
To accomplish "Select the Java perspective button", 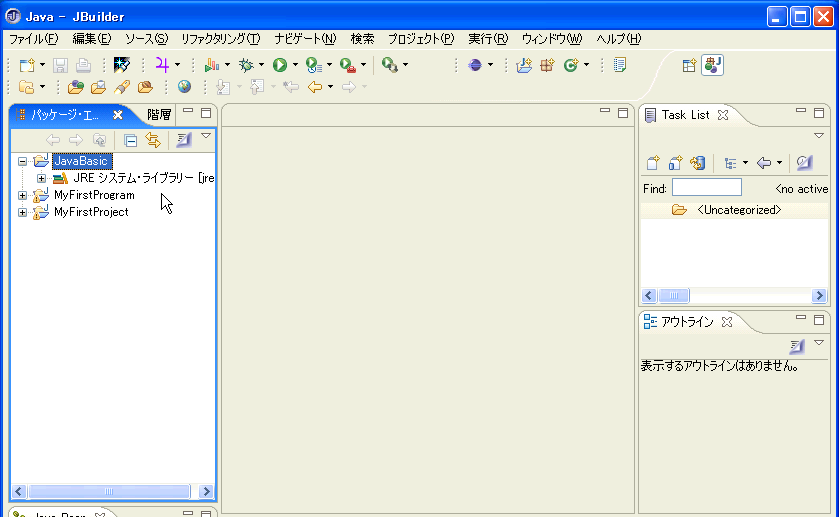I will point(712,65).
